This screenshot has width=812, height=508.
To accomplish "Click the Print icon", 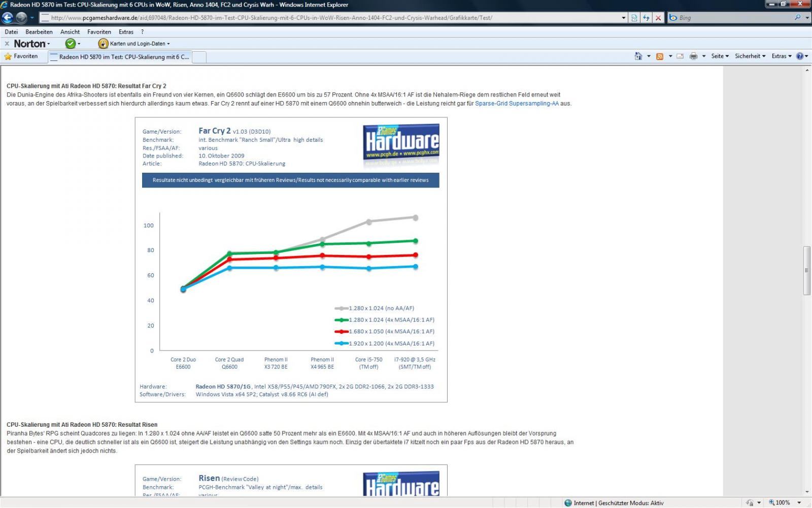I will 693,56.
